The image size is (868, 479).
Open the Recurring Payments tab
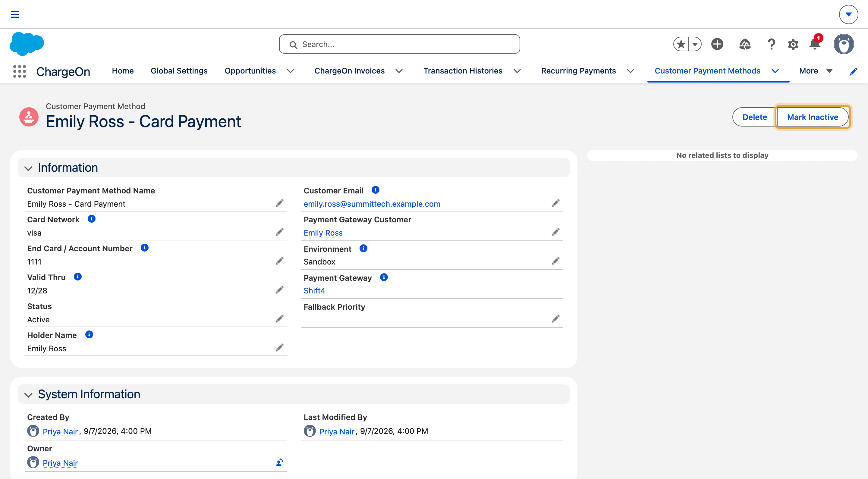tap(578, 71)
